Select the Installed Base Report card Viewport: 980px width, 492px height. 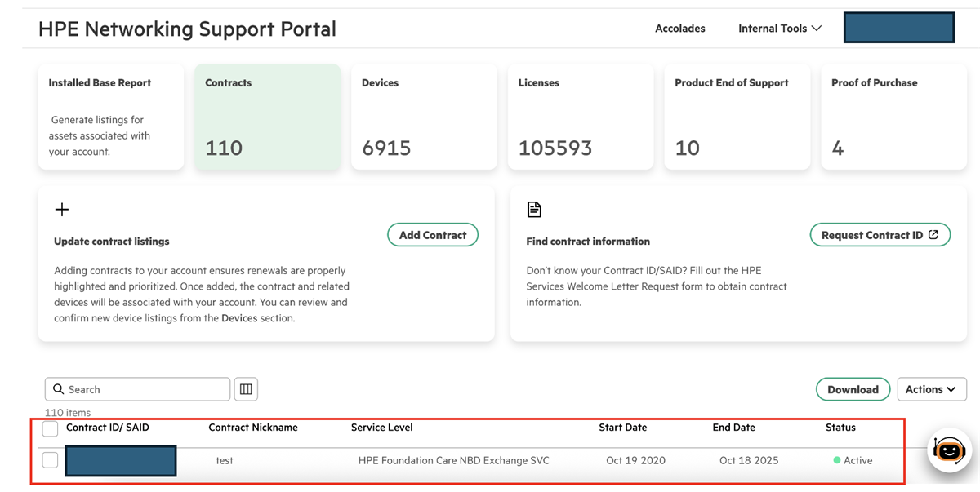click(111, 117)
